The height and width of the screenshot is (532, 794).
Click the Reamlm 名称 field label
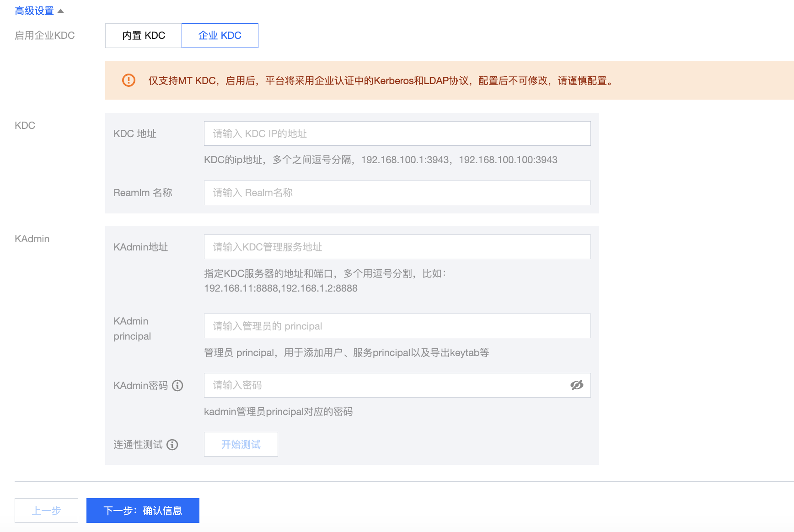pos(143,193)
